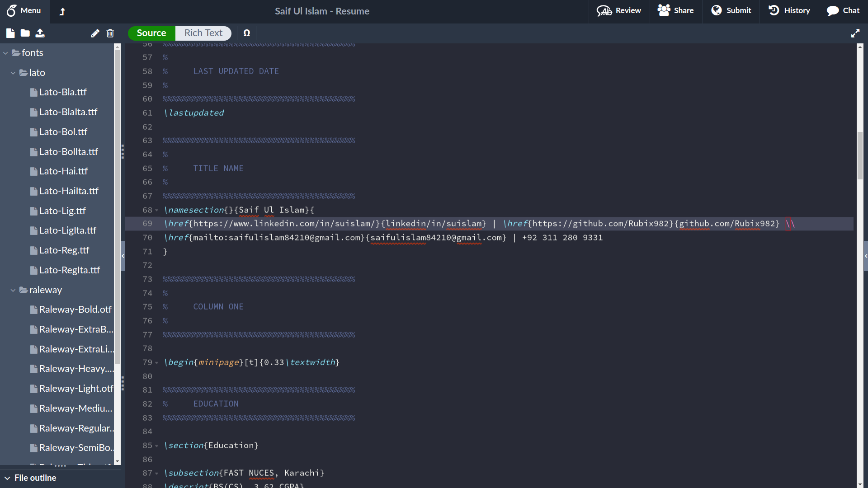Image resolution: width=868 pixels, height=488 pixels.
Task: Collapse the raleway folder
Action: (13, 290)
